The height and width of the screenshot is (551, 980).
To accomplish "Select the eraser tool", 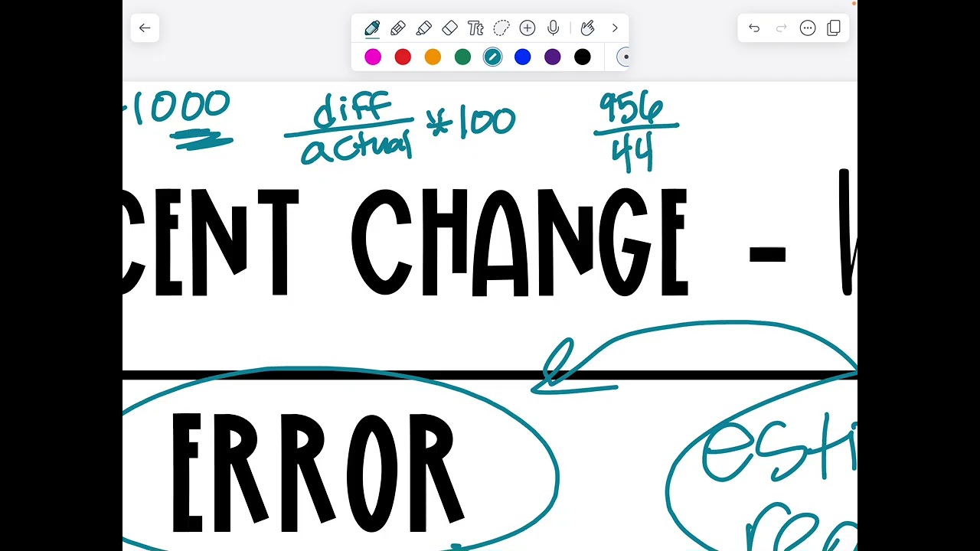I will [449, 28].
